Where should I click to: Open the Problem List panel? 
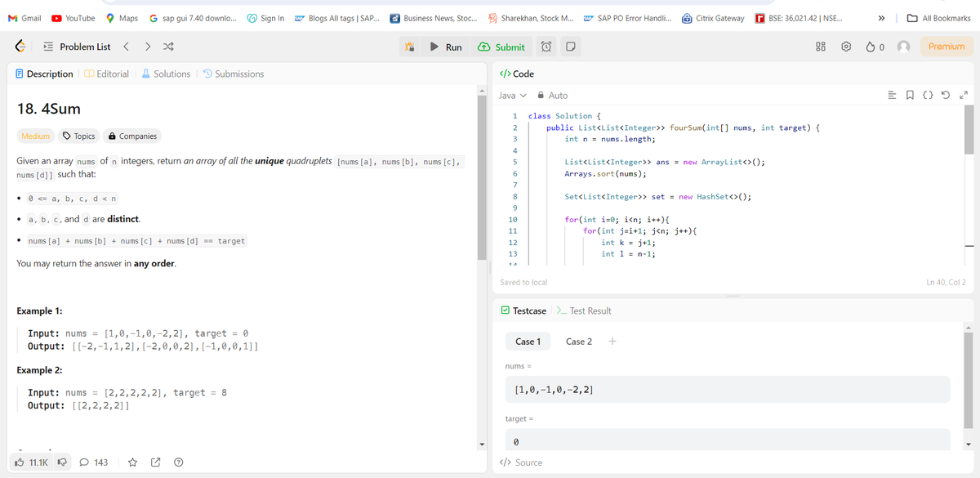point(77,47)
